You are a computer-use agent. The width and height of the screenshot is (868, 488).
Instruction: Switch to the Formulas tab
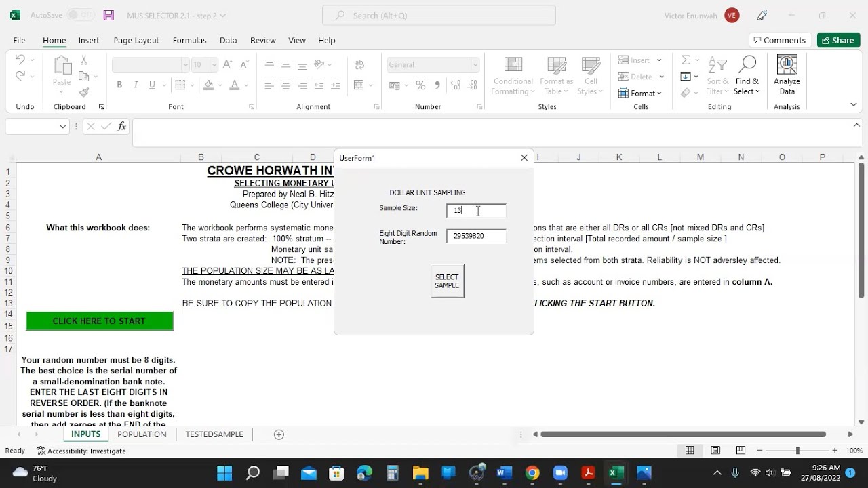click(x=189, y=40)
